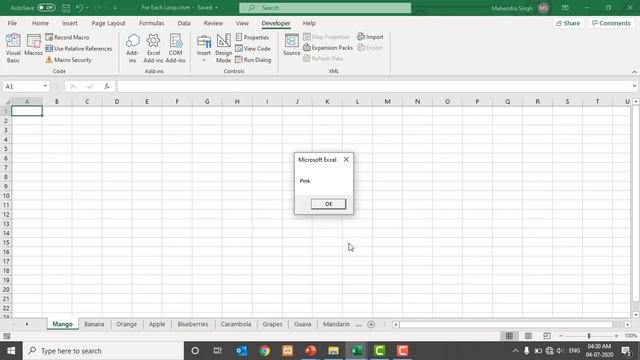Click the zoom in plus button
The height and width of the screenshot is (360, 640).
coord(616,336)
